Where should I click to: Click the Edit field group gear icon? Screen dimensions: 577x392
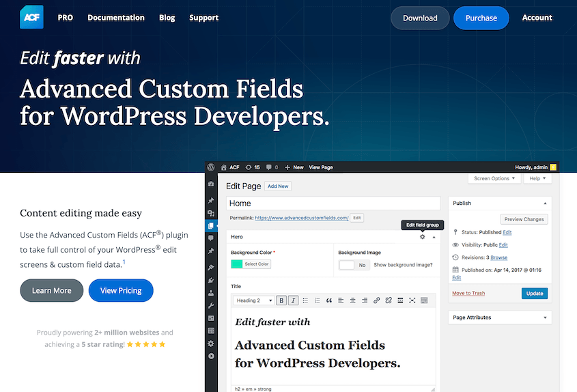[x=423, y=237]
